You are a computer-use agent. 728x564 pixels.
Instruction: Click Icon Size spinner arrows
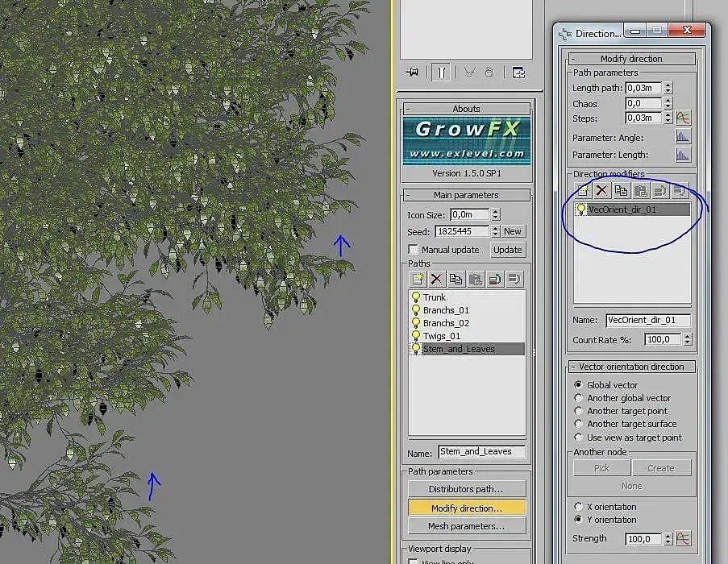point(495,214)
